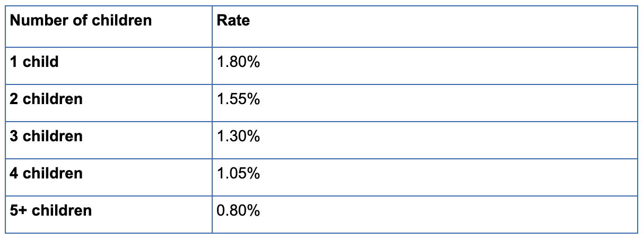This screenshot has width=644, height=239.
Task: Click the 'Rate' column header cell
Action: tap(233, 21)
